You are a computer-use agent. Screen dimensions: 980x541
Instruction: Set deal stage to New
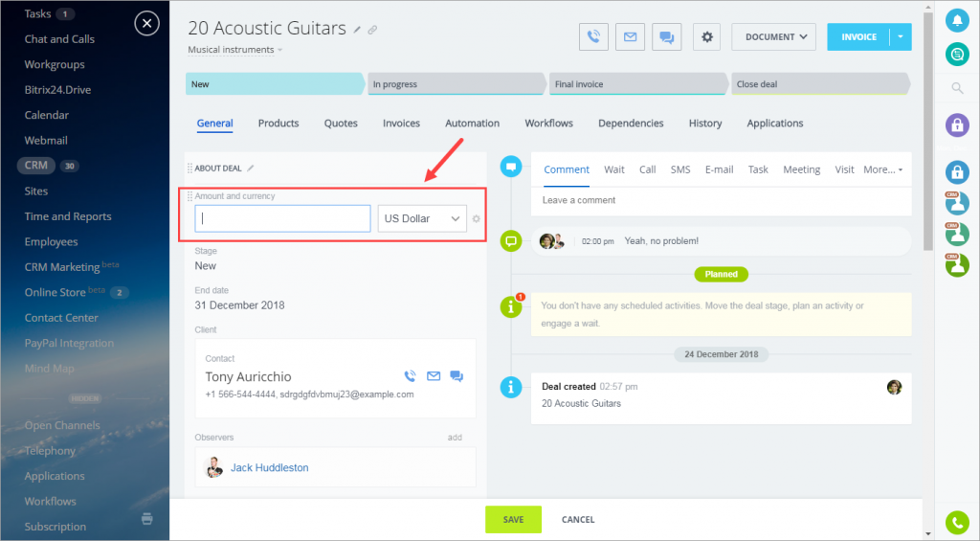coord(275,84)
